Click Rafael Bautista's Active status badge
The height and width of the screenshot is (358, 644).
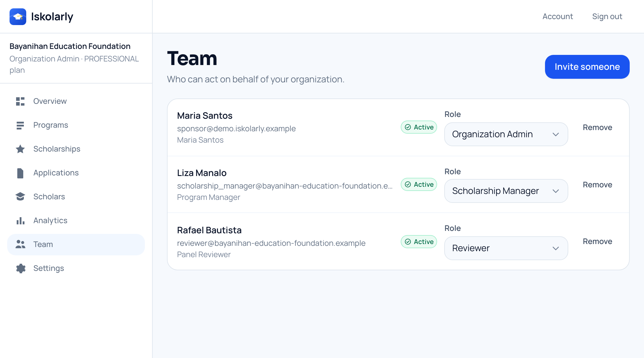pos(419,242)
